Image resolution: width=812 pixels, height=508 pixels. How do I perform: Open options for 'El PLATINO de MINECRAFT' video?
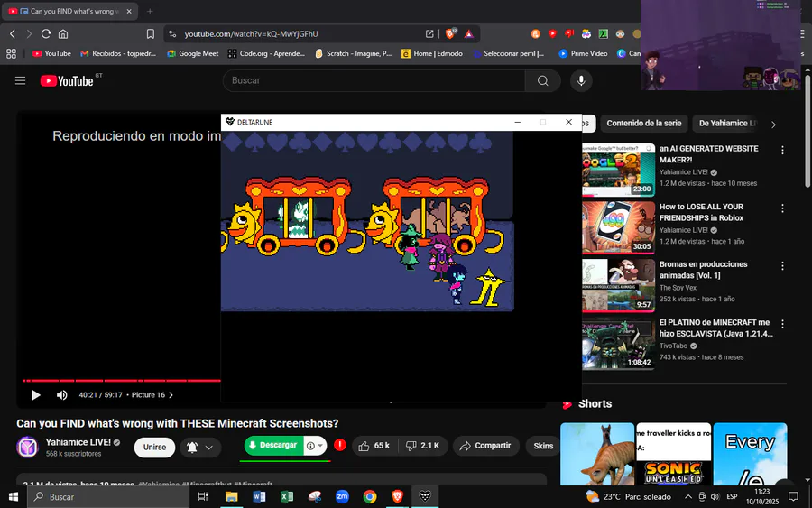(x=782, y=324)
